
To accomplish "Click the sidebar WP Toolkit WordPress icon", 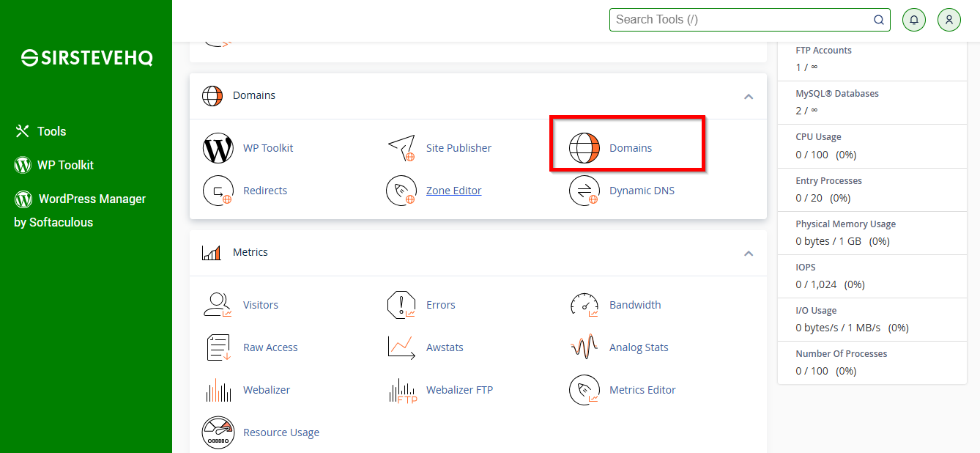I will tap(23, 165).
